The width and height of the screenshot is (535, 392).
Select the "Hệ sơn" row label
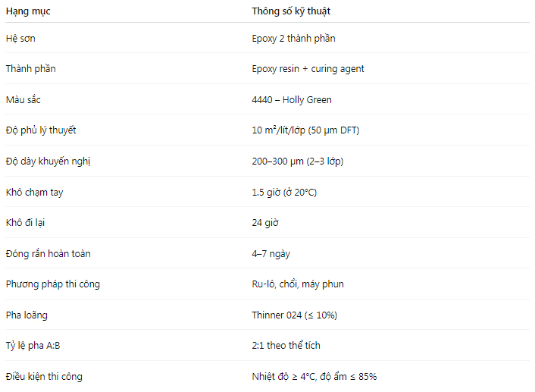point(22,38)
